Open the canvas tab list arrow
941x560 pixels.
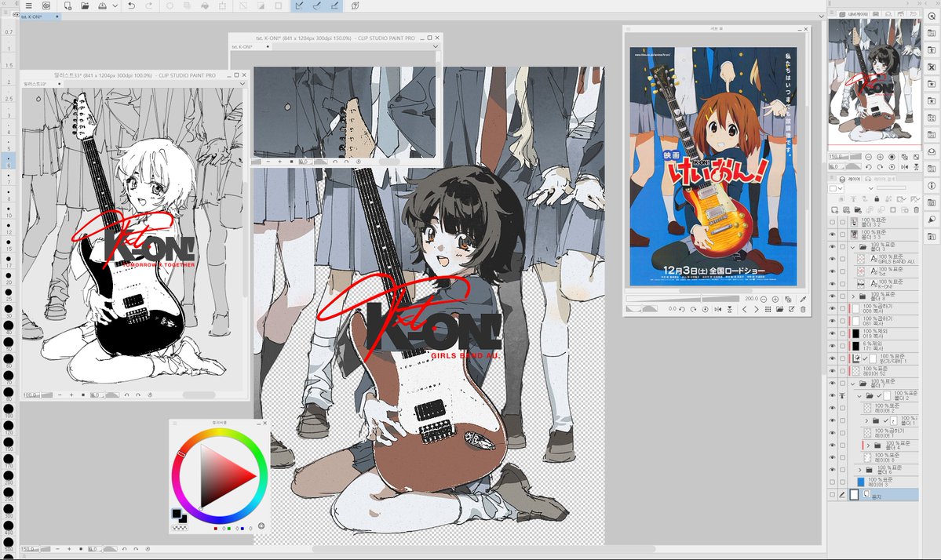pyautogui.click(x=822, y=16)
